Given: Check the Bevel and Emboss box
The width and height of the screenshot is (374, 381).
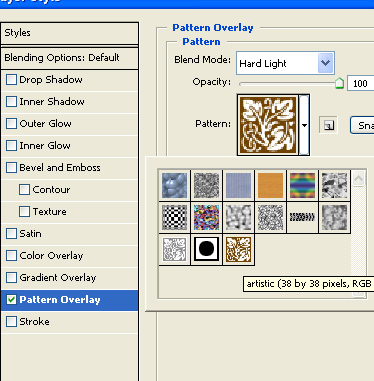Looking at the screenshot, I should (11, 168).
